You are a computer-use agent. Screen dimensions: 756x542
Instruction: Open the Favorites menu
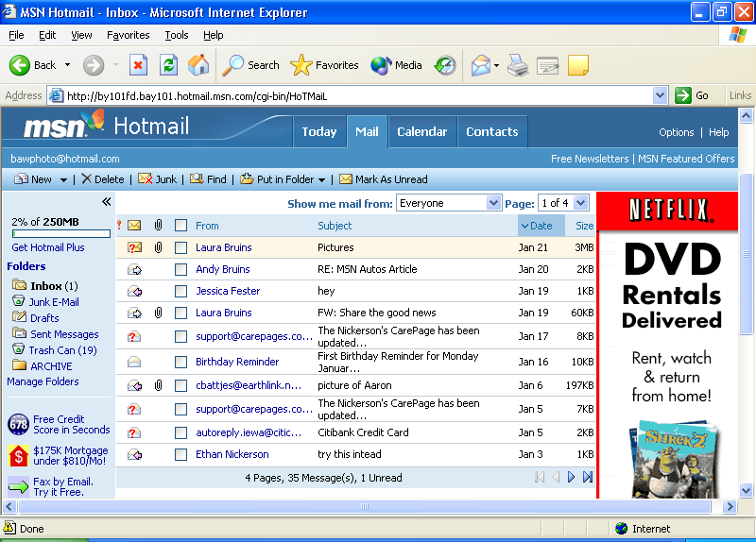coord(128,35)
